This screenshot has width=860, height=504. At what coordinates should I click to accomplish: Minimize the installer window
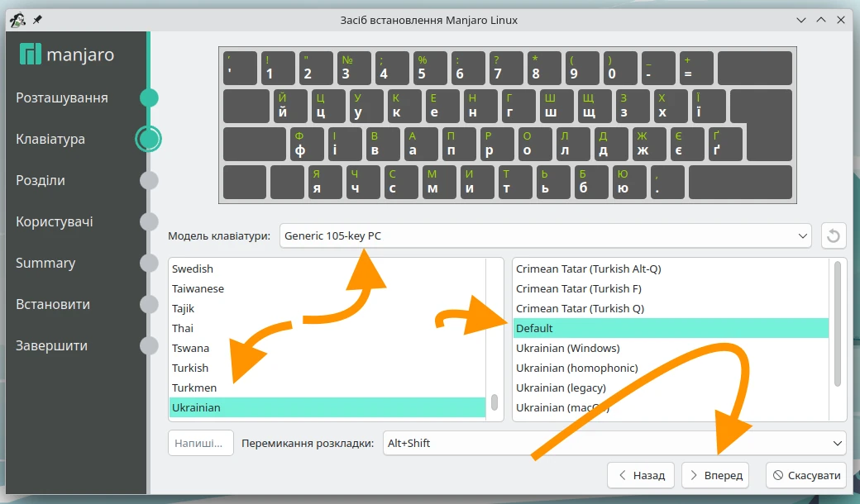[800, 20]
